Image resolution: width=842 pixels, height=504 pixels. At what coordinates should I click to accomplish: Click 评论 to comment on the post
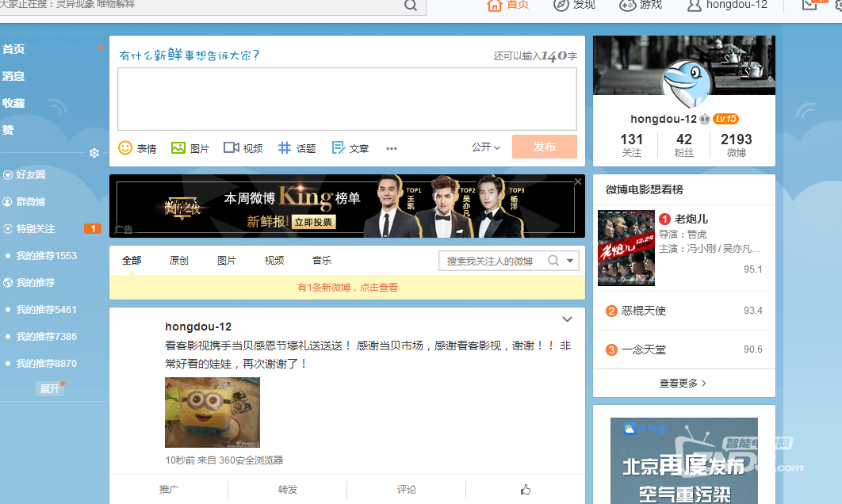click(407, 490)
